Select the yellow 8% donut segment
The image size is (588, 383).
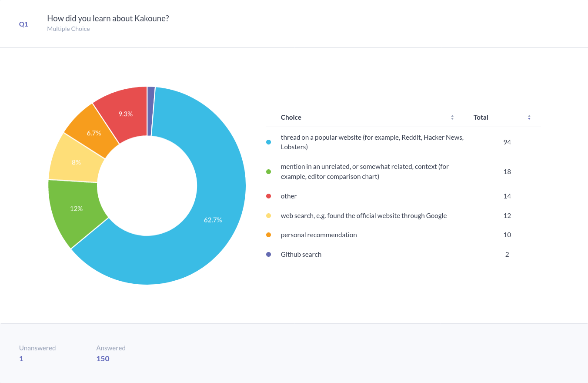pos(76,162)
